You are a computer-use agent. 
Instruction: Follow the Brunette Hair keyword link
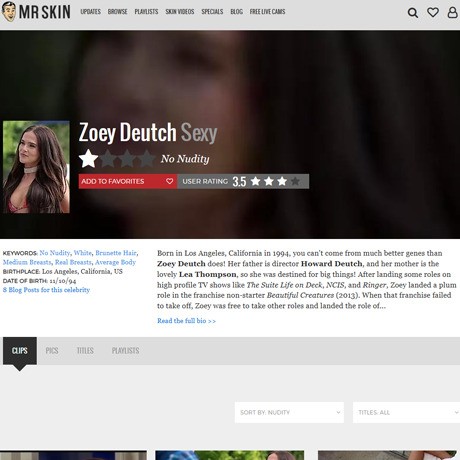(116, 253)
